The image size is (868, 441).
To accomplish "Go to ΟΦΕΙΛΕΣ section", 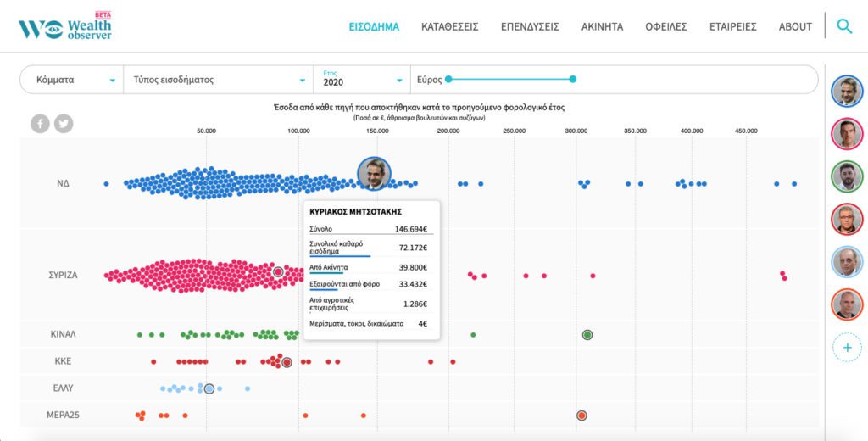I will (666, 26).
